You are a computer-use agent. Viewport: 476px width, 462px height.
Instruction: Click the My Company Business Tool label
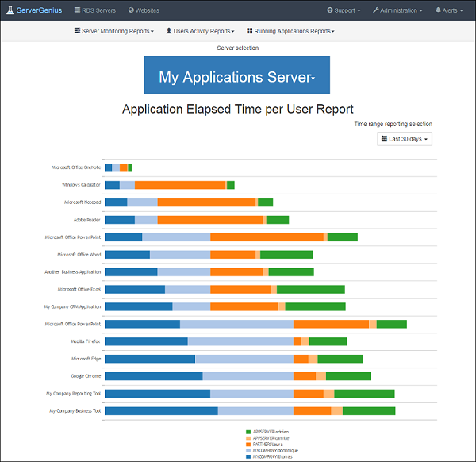pos(75,411)
